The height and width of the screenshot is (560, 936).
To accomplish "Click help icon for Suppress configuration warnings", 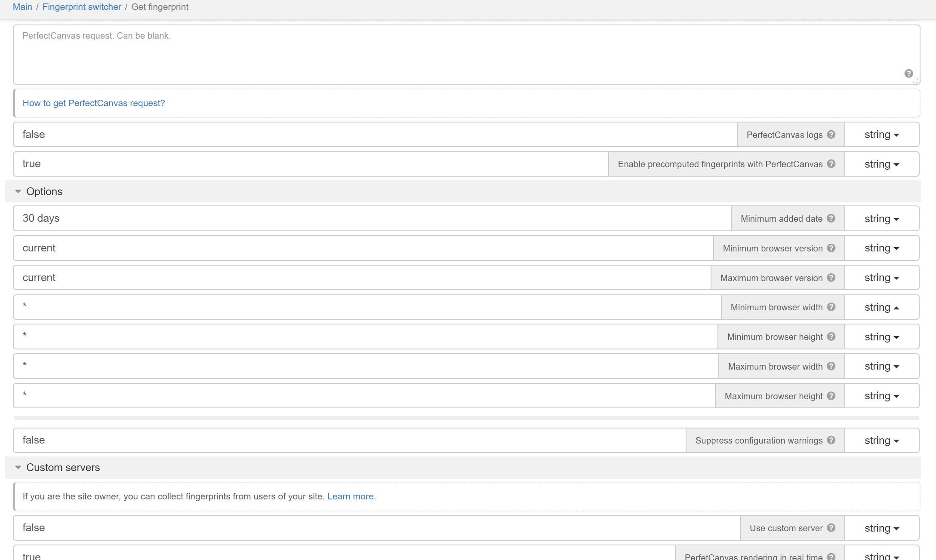I will coord(831,440).
